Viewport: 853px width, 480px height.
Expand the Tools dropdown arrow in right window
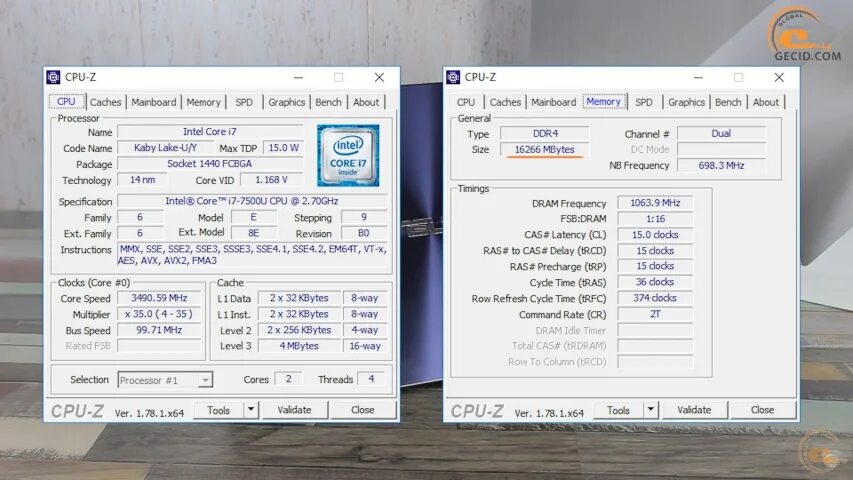pos(651,410)
